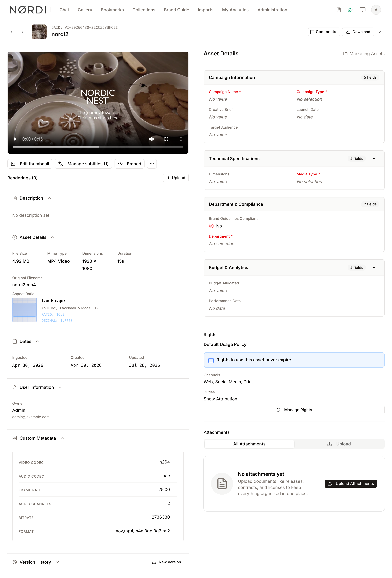The height and width of the screenshot is (578, 392).
Task: Expand the Version History section
Action: tap(57, 562)
